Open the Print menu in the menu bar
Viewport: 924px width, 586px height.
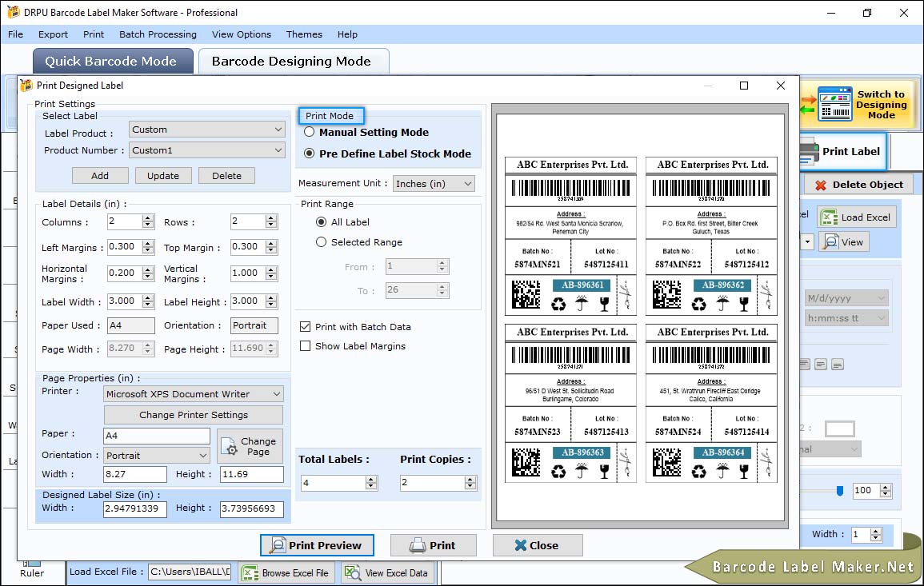pos(94,34)
